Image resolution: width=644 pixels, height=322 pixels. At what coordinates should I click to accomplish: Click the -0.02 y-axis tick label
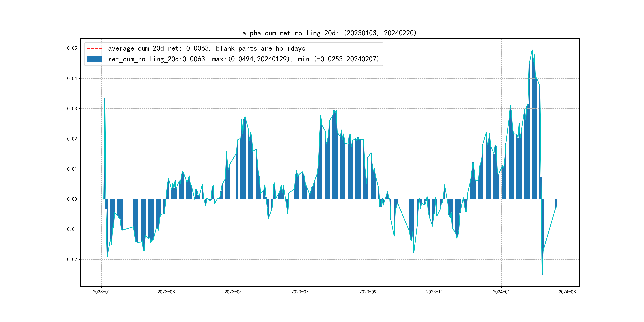tap(71, 259)
